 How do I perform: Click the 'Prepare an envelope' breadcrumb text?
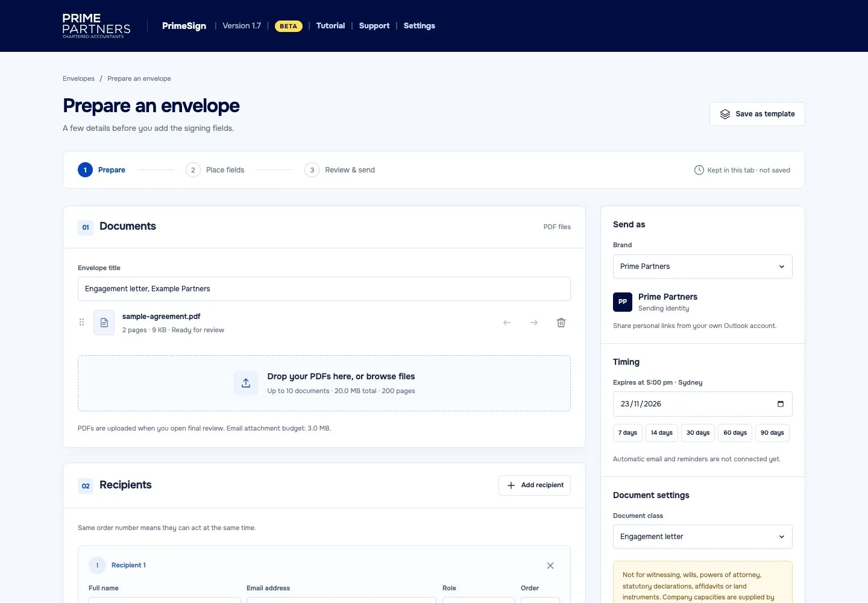click(x=139, y=79)
